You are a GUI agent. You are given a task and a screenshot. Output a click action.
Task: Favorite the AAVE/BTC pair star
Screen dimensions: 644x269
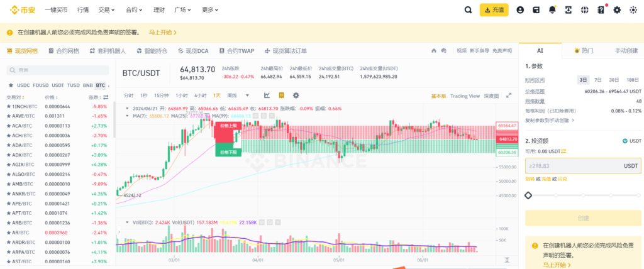[8, 116]
